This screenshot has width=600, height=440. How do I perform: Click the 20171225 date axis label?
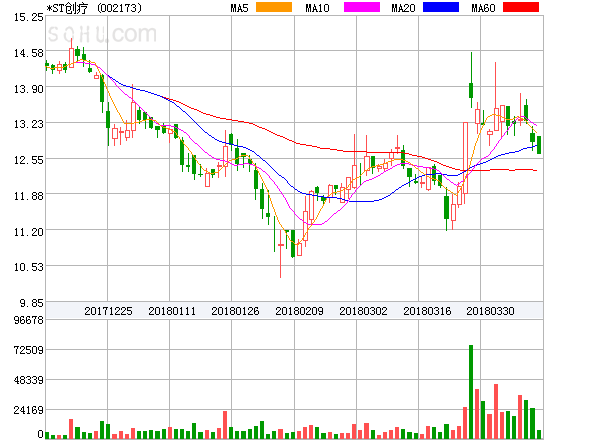point(108,311)
